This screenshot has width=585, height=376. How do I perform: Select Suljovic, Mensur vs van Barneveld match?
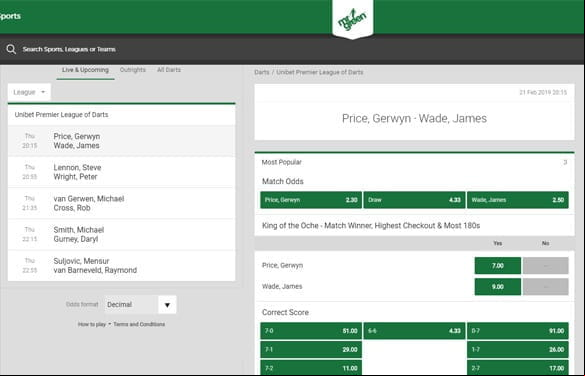pyautogui.click(x=122, y=266)
